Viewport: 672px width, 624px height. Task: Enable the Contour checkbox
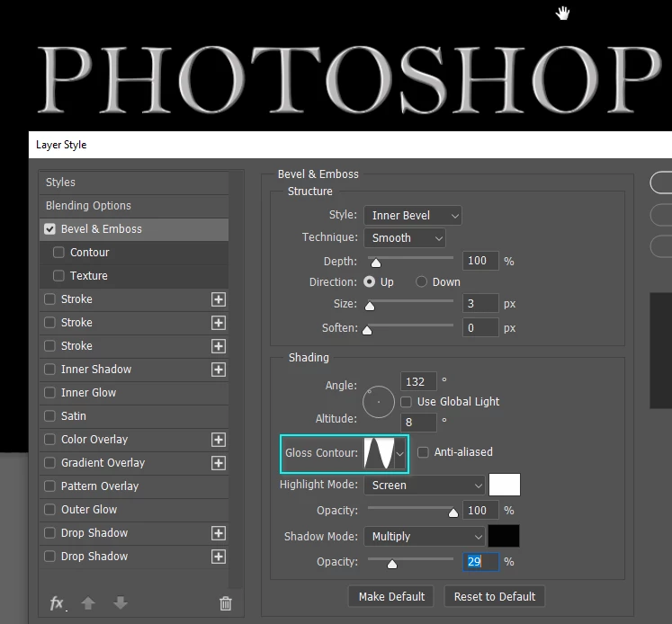pos(58,253)
